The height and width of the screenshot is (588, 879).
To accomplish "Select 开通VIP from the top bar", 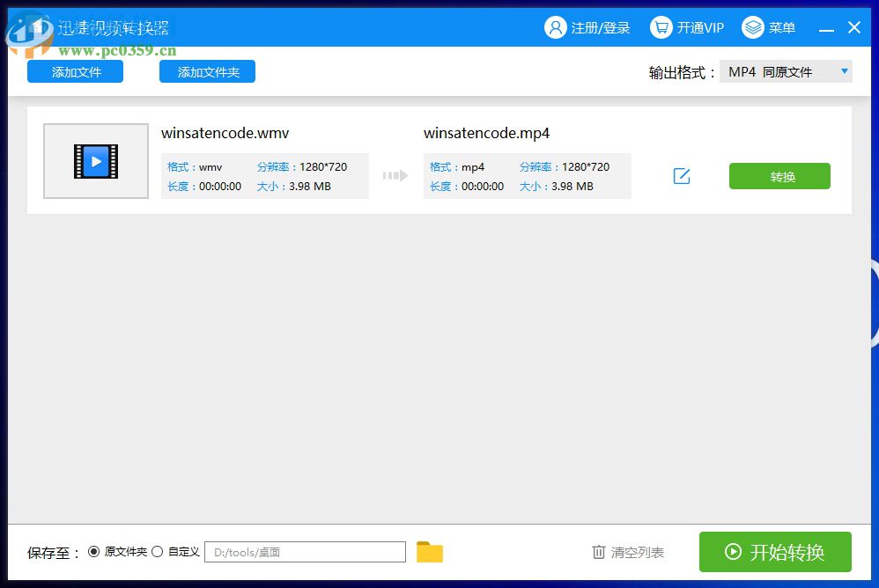I will [x=698, y=27].
